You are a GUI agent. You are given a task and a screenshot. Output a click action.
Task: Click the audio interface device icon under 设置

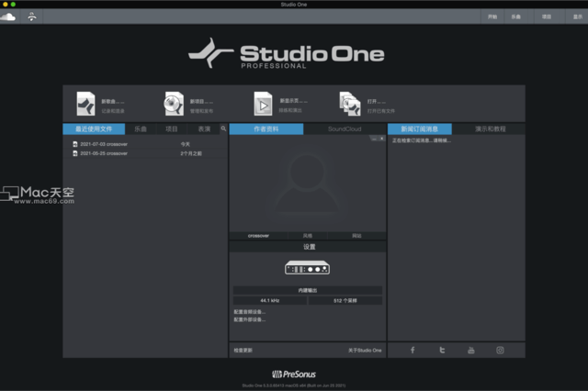click(307, 267)
